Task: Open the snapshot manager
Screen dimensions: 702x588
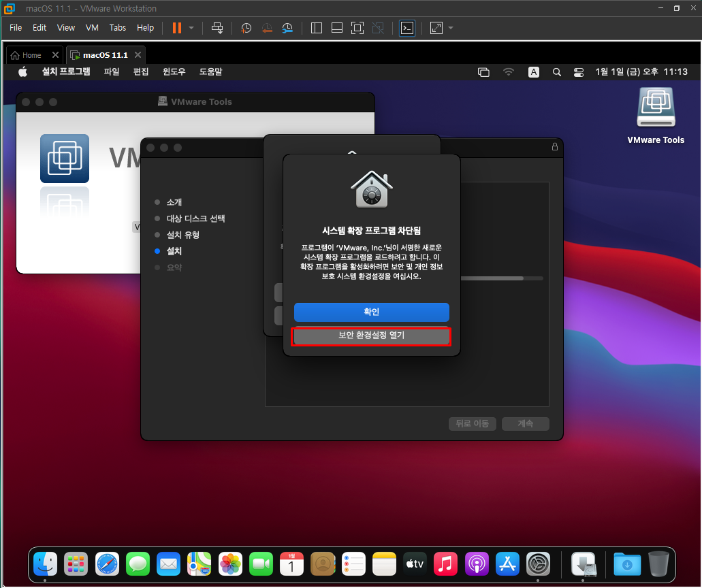Action: click(x=287, y=28)
